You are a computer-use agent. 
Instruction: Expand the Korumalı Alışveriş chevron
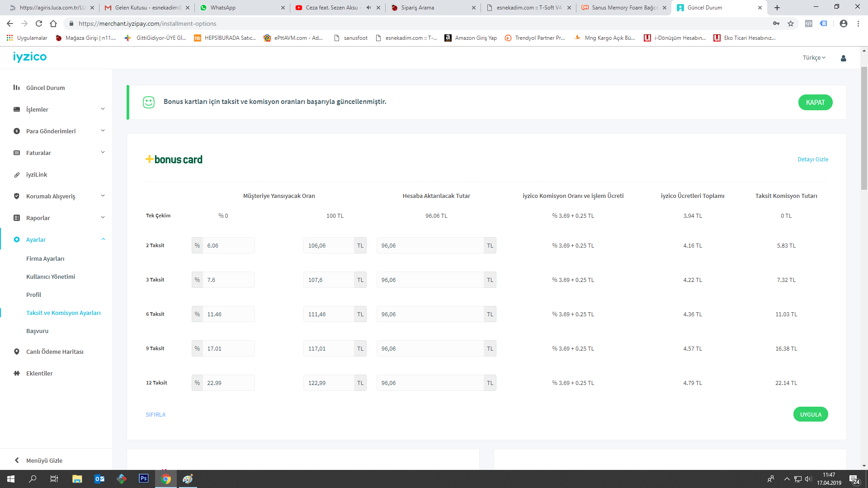click(103, 196)
